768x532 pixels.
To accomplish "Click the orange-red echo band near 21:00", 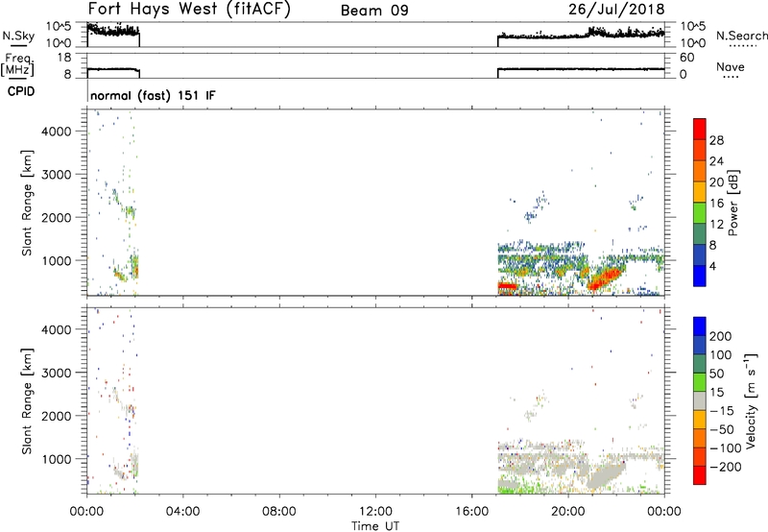I will [607, 279].
